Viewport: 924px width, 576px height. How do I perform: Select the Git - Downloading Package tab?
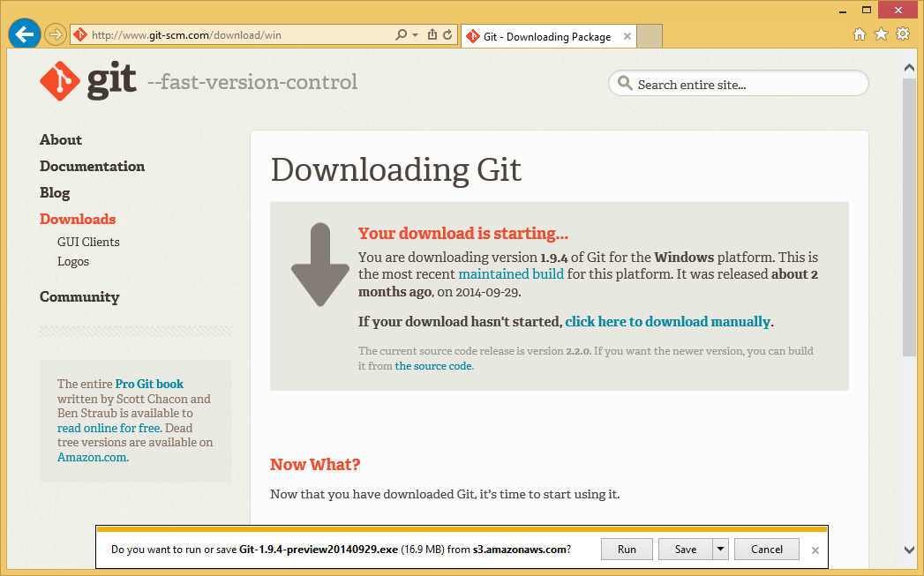pos(549,36)
